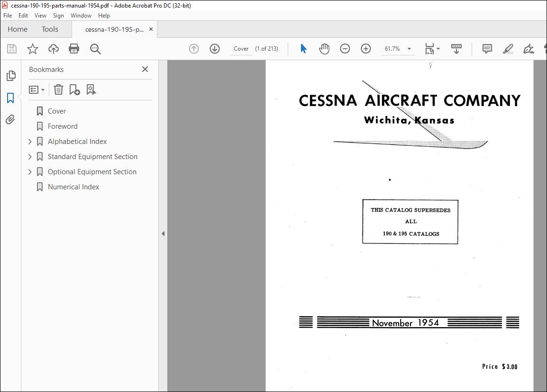Go to next page arrow

pos(215,49)
